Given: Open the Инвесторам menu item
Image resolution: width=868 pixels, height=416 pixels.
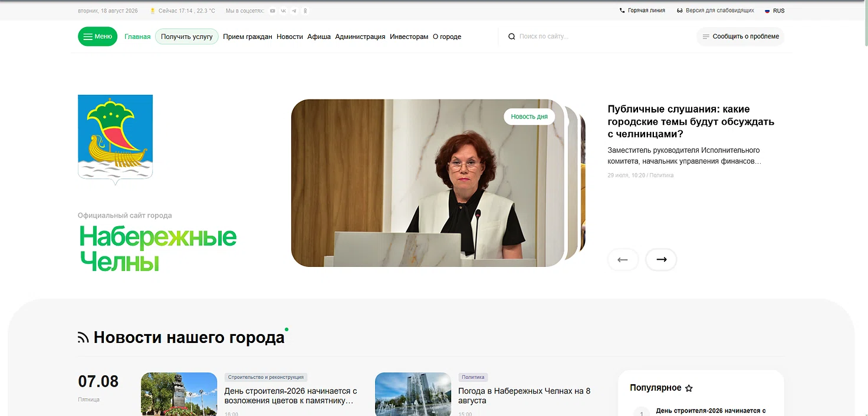Looking at the screenshot, I should click(409, 37).
